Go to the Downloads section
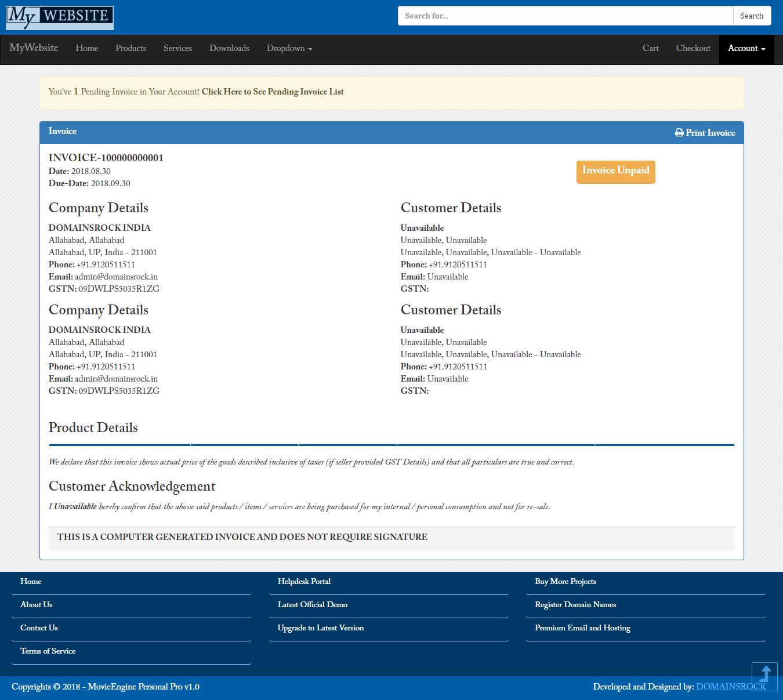The image size is (783, 700). [229, 49]
